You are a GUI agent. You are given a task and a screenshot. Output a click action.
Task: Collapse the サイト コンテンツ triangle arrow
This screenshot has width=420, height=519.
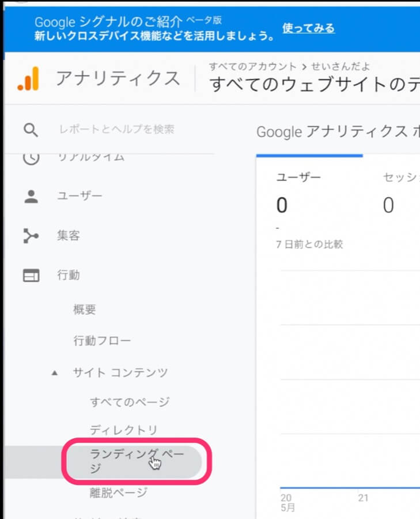click(x=55, y=373)
